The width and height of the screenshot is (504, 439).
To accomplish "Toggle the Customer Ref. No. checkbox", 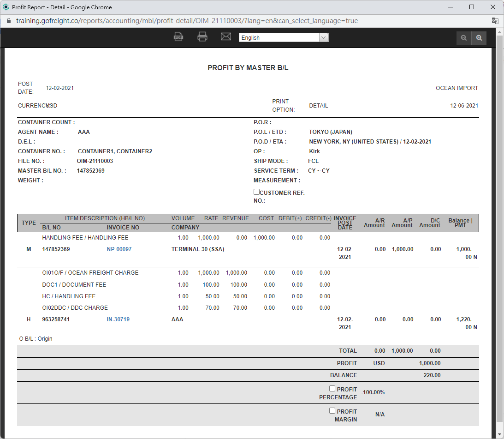I will 256,192.
